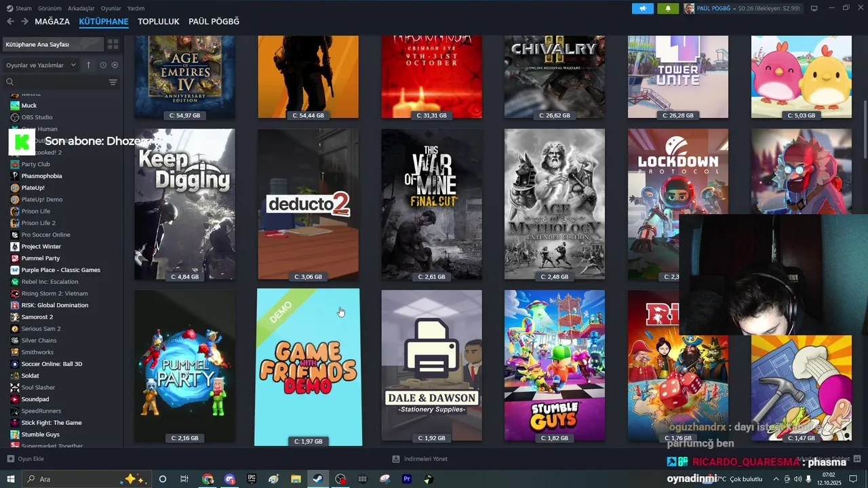
Task: Open Premiere Pro from the taskbar
Action: [x=407, y=479]
